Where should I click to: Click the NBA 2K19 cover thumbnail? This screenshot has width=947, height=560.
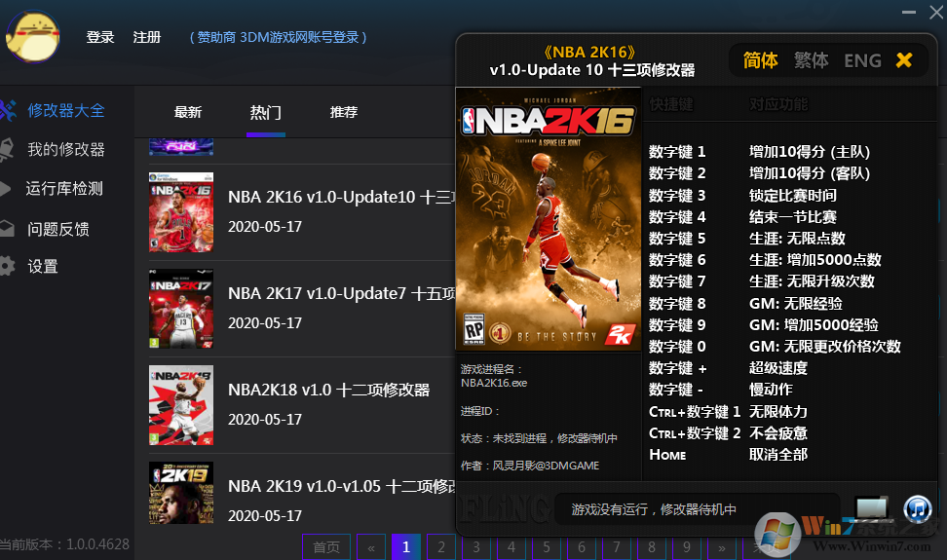(x=181, y=493)
